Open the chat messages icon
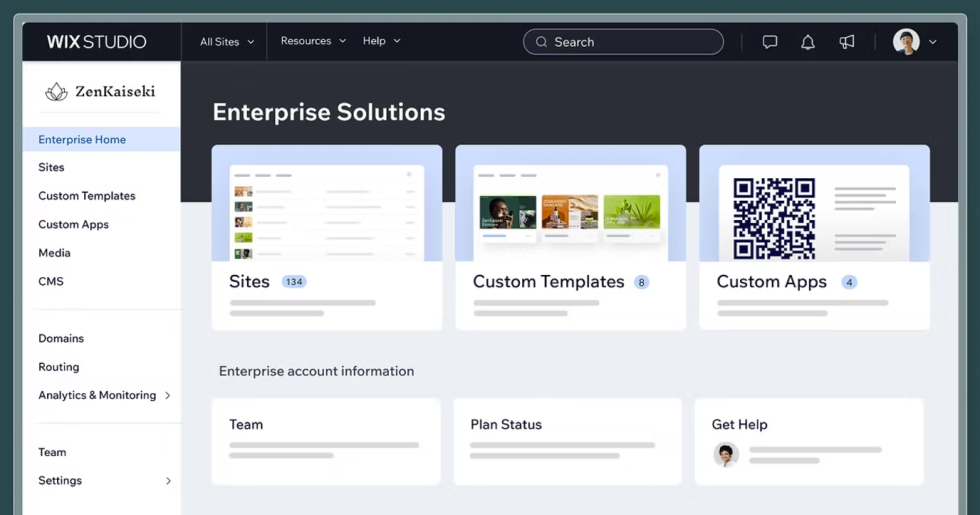980x515 pixels. point(769,42)
